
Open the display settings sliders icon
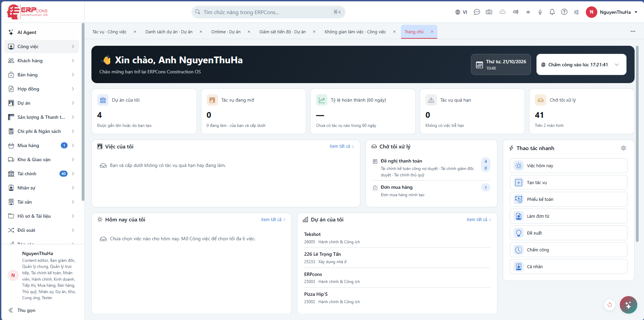click(576, 12)
